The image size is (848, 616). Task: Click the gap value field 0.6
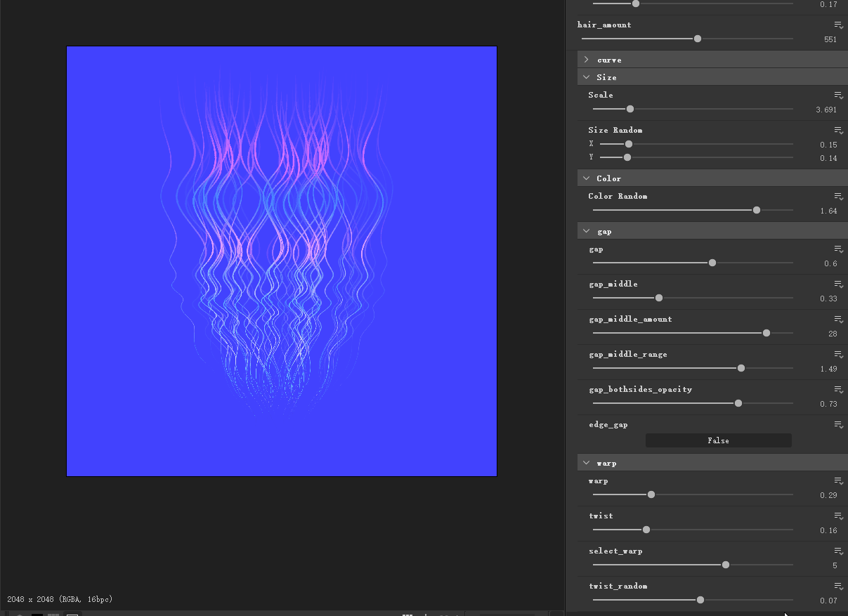coord(830,264)
